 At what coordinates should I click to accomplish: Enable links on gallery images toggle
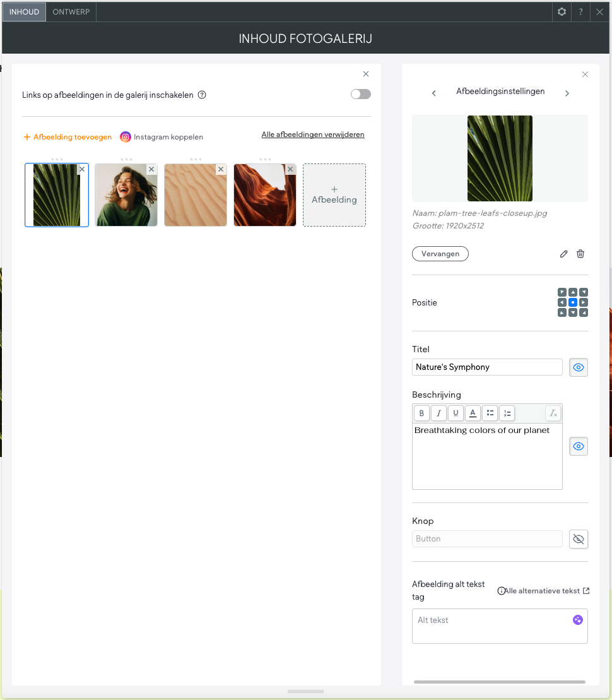point(361,95)
